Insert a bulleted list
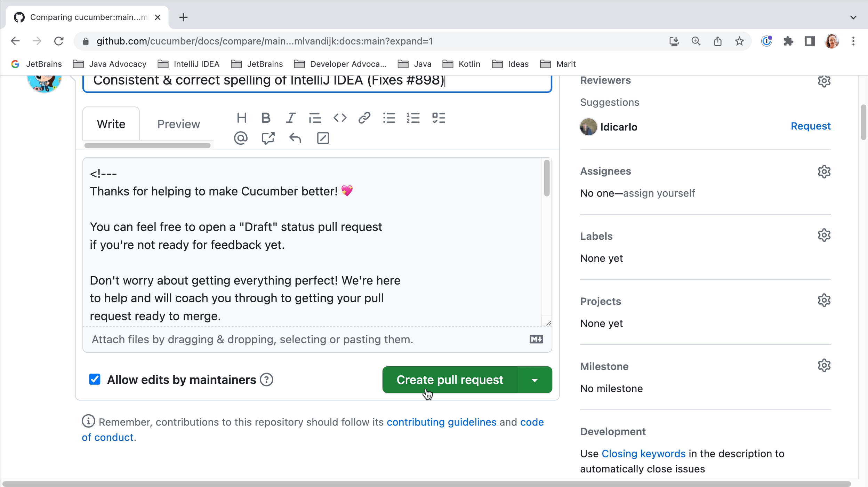 click(x=389, y=118)
